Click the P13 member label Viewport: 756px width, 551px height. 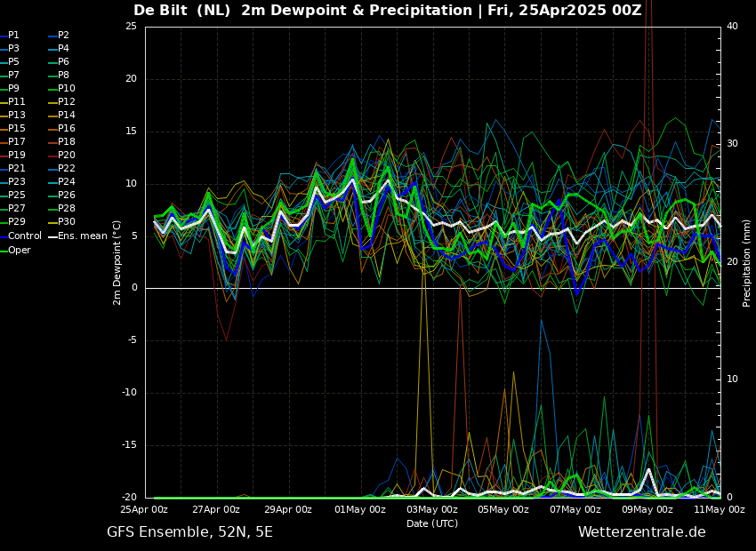tap(12, 116)
